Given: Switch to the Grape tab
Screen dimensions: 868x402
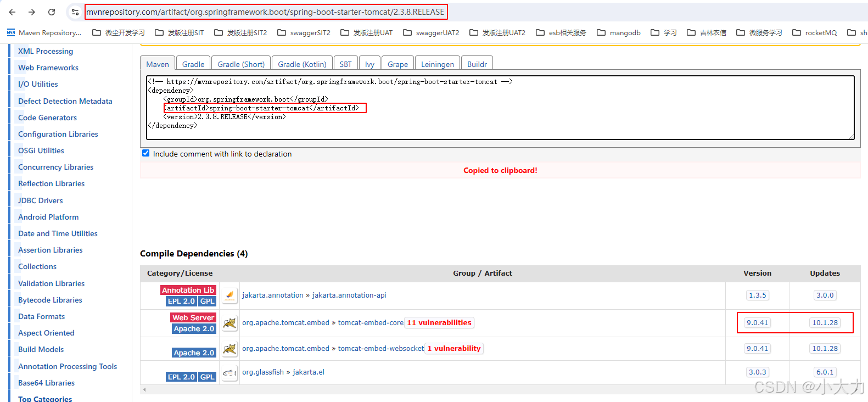Looking at the screenshot, I should click(x=397, y=64).
